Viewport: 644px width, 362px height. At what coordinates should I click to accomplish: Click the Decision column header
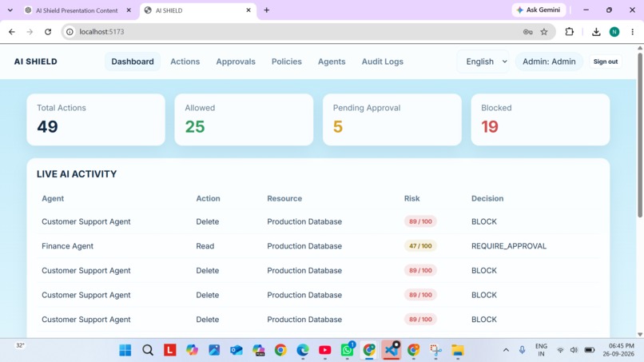pos(487,198)
